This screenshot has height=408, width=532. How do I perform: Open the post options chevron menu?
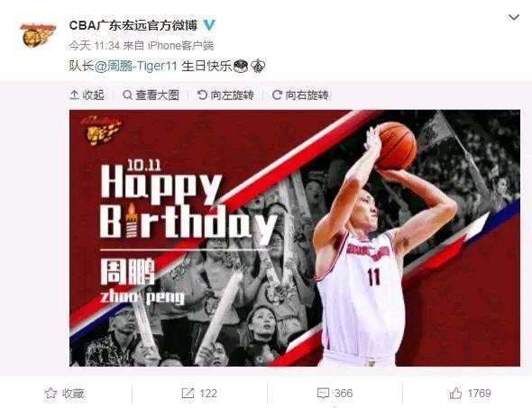point(514,17)
